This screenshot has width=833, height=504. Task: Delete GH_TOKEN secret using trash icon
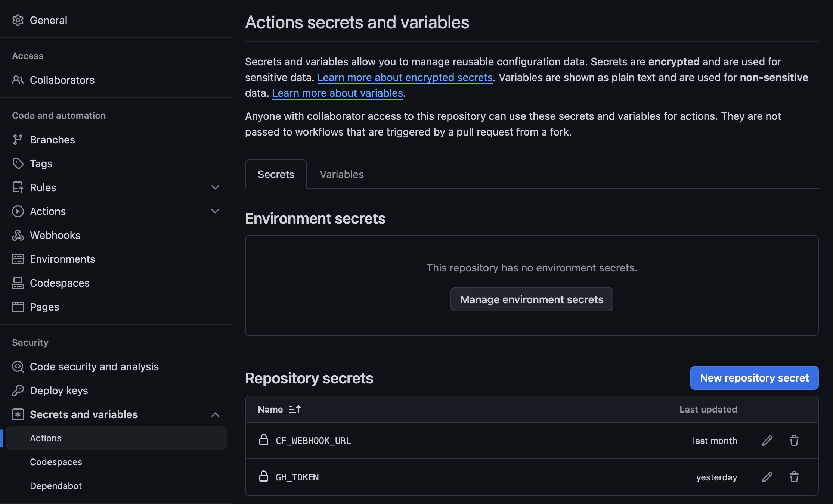click(794, 477)
